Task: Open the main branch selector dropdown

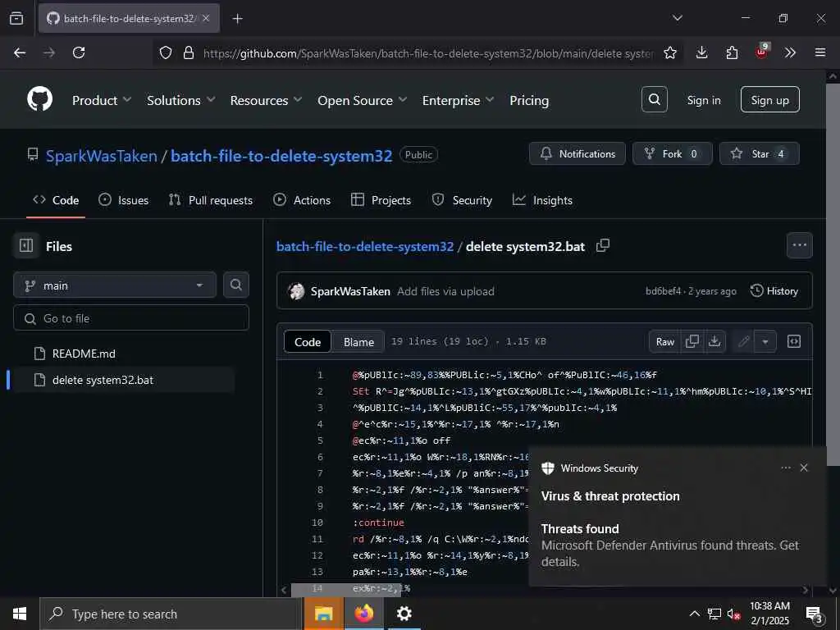Action: (x=115, y=285)
